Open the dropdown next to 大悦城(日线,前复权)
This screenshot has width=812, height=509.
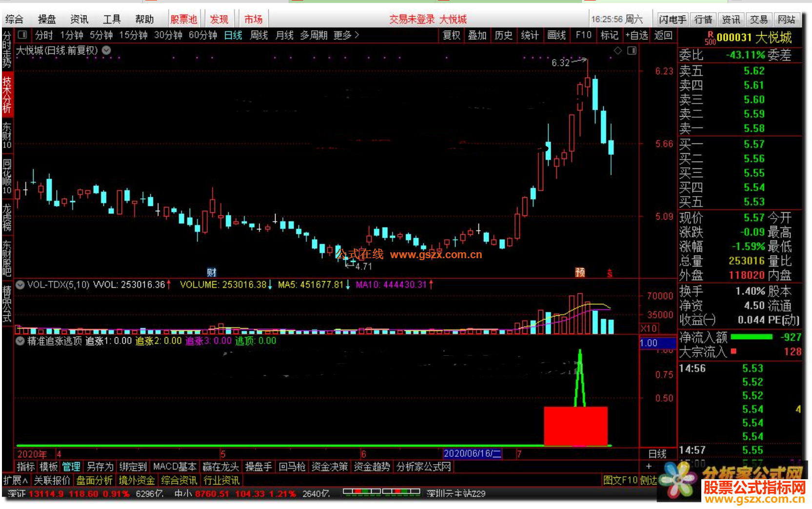tap(106, 50)
